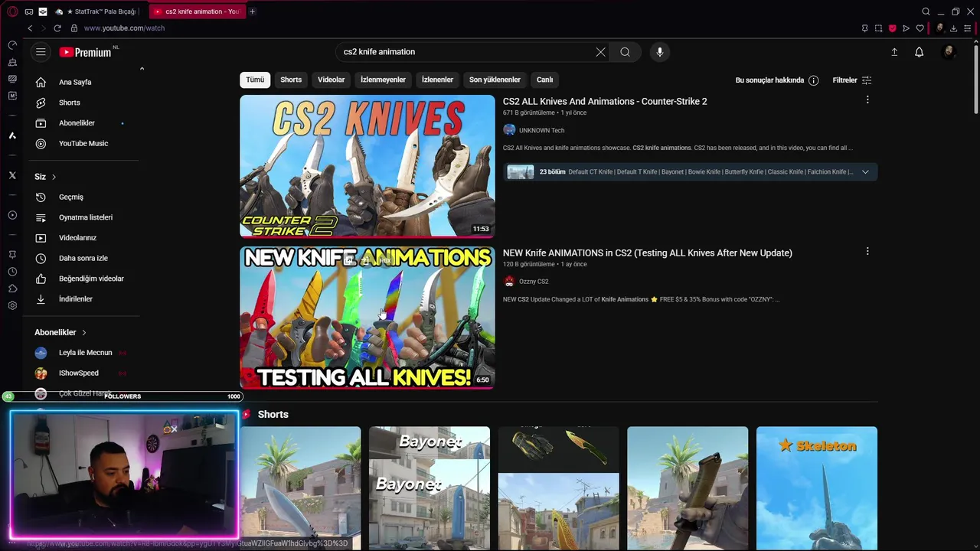Open X (Twitter) in Opera sidebar

pos(12,175)
